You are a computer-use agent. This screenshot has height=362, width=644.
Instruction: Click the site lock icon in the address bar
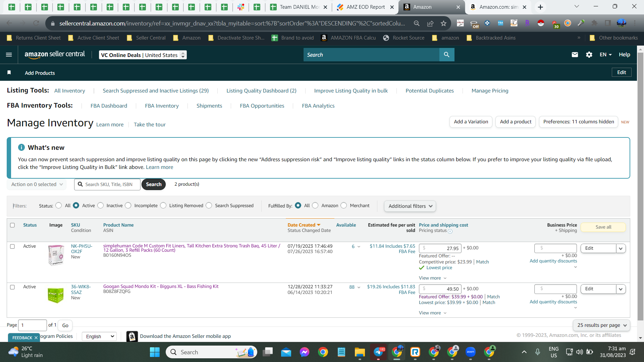click(x=53, y=23)
